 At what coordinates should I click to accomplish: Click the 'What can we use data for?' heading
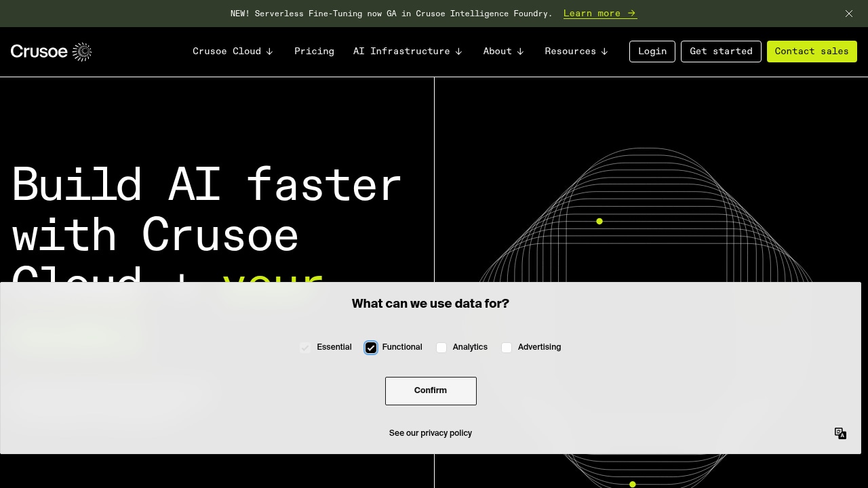pyautogui.click(x=431, y=304)
